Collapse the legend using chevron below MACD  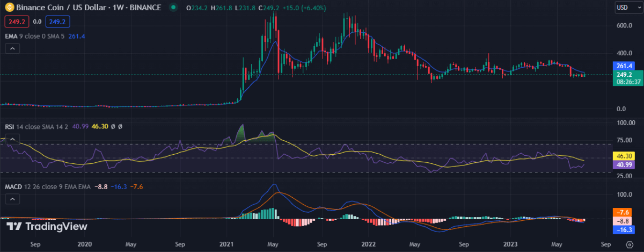point(12,199)
